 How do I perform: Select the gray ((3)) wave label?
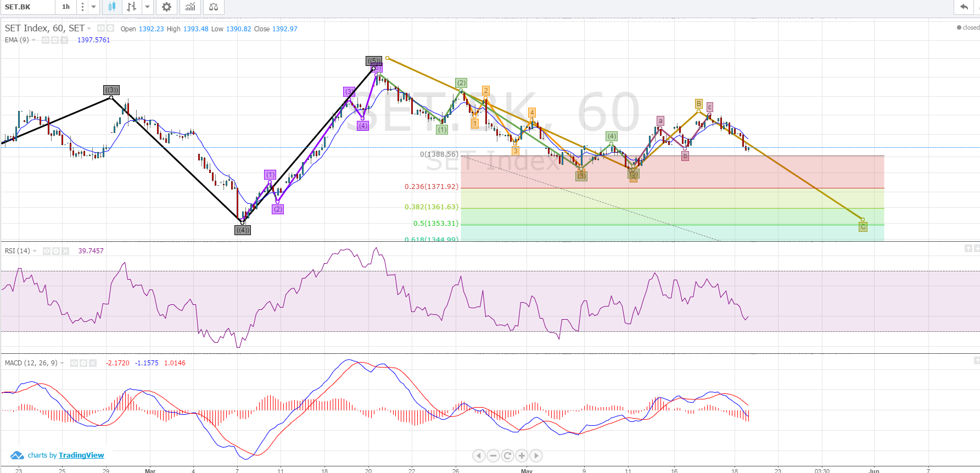click(111, 90)
